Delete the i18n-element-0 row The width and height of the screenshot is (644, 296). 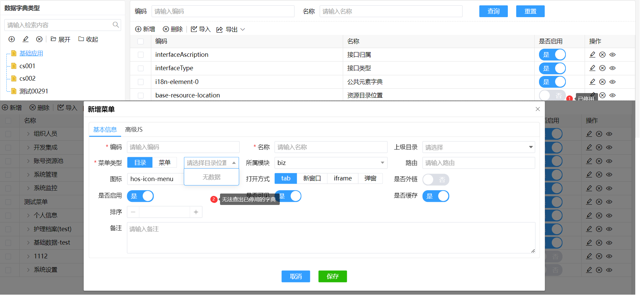(602, 82)
